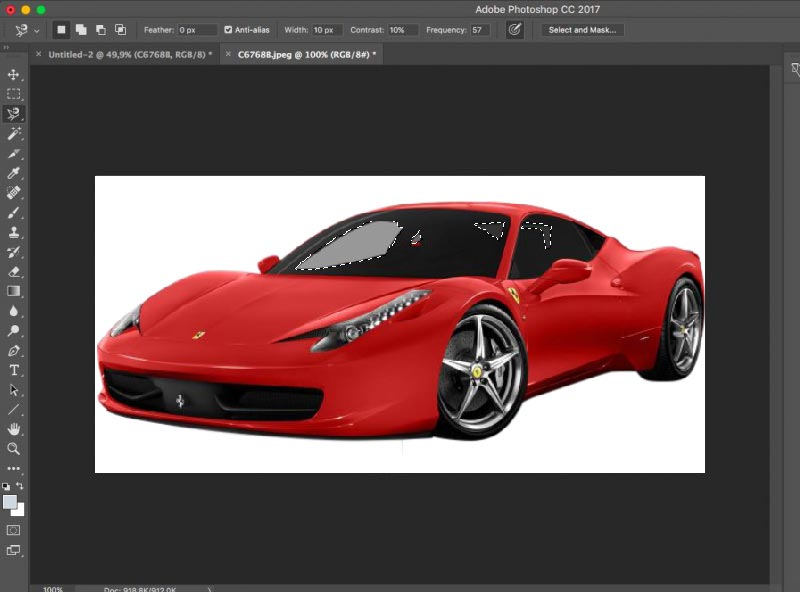
Task: Select the Rectangular Marquee tool
Action: 14,94
